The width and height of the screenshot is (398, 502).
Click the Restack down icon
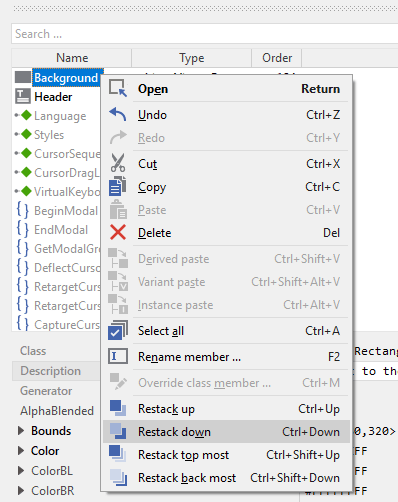click(x=118, y=431)
